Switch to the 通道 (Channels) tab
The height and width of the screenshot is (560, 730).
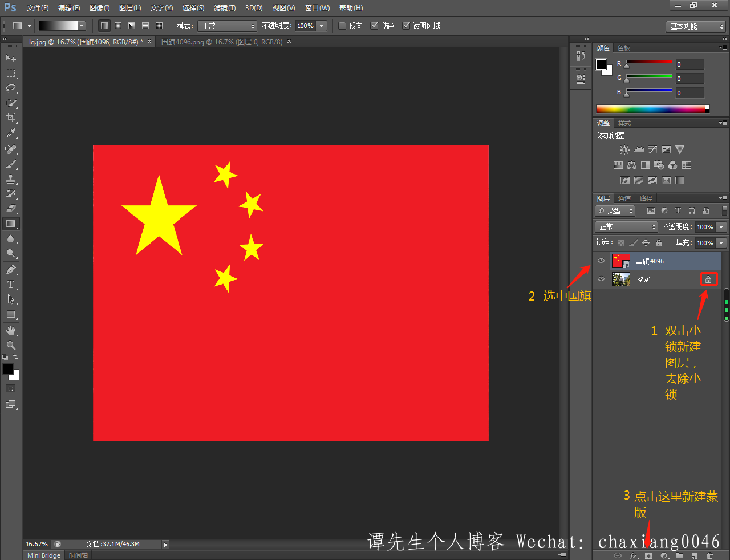click(x=624, y=198)
